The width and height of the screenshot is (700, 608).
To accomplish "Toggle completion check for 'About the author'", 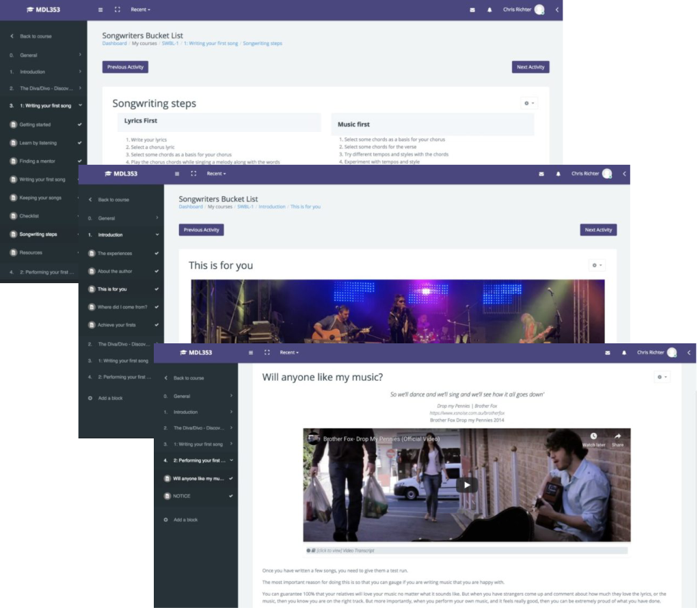I will tap(157, 271).
